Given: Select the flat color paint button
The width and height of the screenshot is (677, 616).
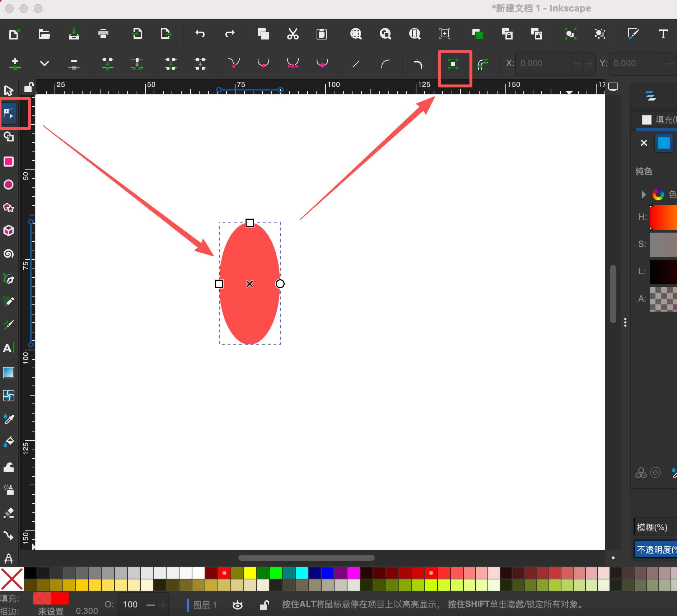Looking at the screenshot, I should [x=664, y=143].
